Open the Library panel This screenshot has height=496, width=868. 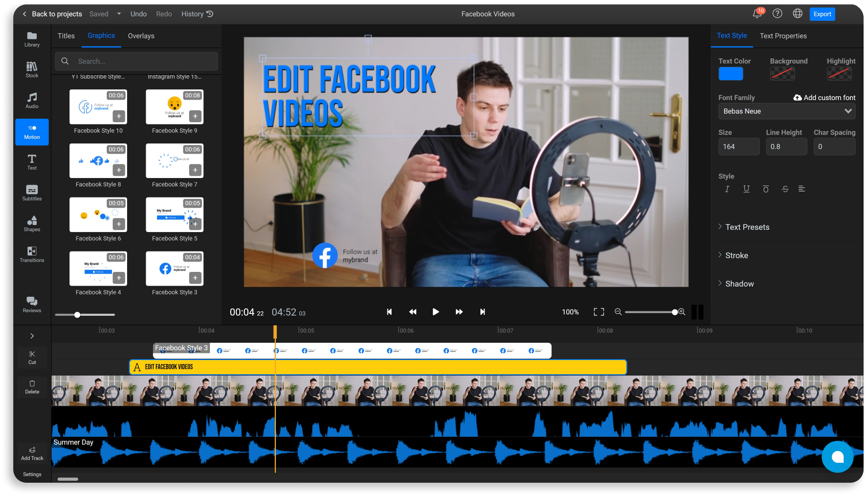pyautogui.click(x=32, y=39)
